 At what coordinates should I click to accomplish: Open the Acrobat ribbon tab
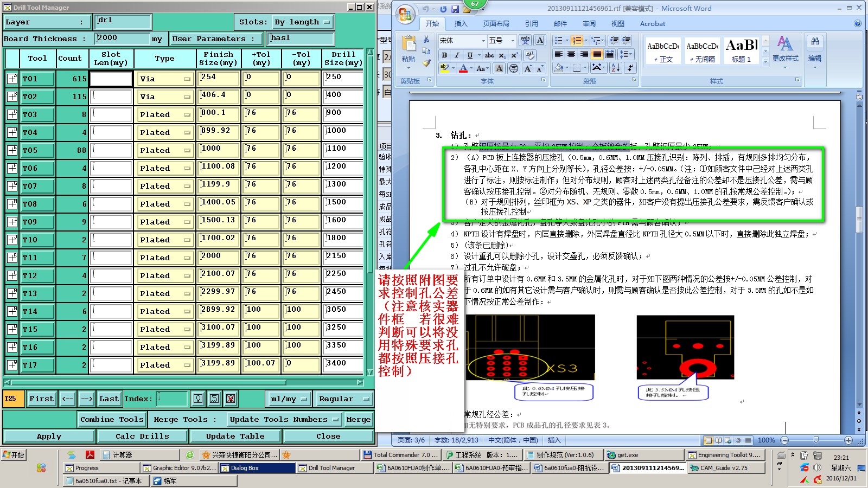coord(653,24)
